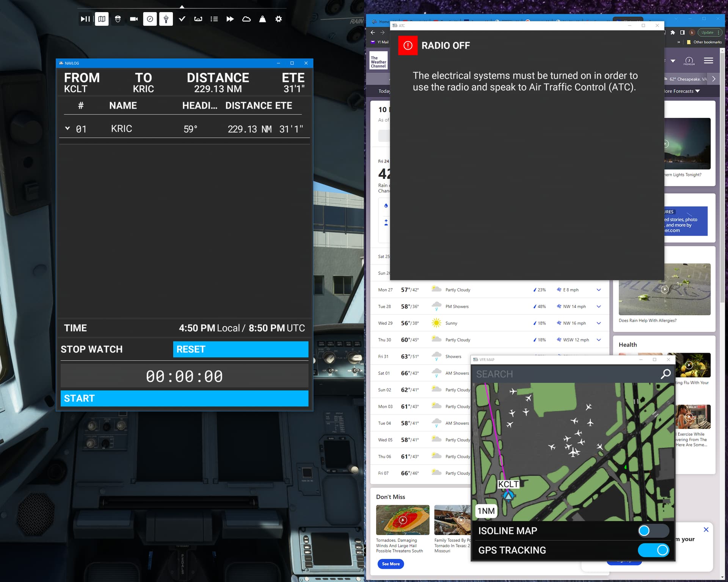The height and width of the screenshot is (582, 728).
Task: Toggle the Navlog compass toolbar icon
Action: [x=150, y=19]
